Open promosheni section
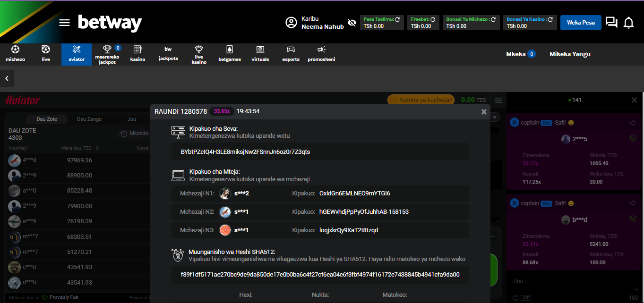The width and height of the screenshot is (644, 303). tap(321, 54)
